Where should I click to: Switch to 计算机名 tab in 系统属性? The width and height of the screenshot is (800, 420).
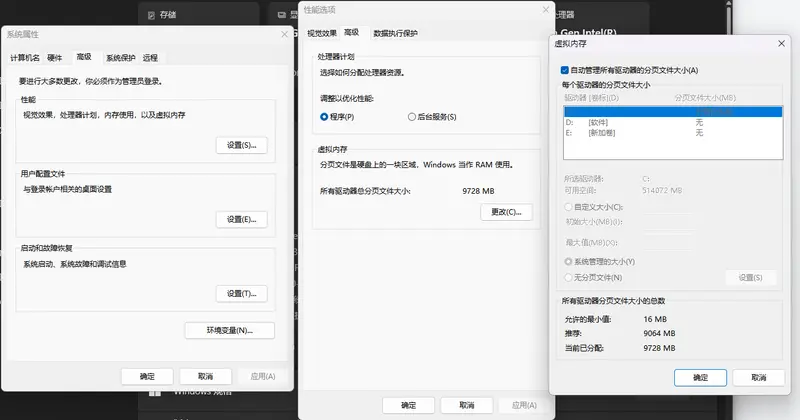click(24, 58)
